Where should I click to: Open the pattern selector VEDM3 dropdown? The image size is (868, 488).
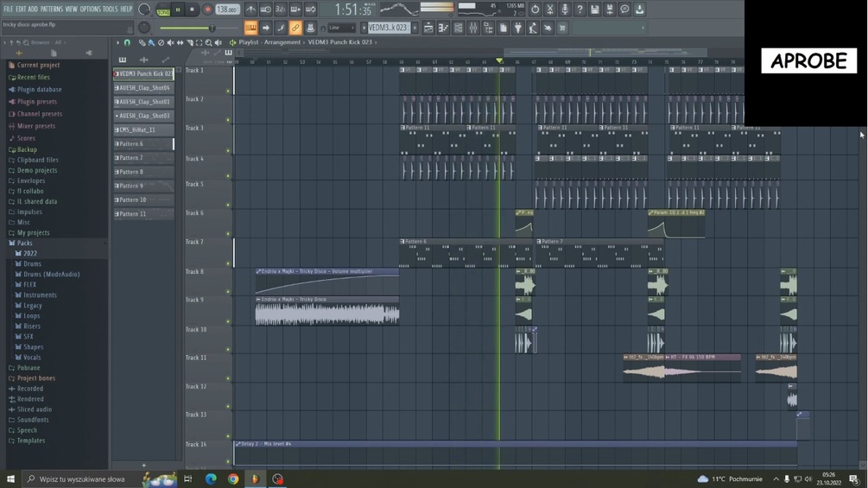pyautogui.click(x=389, y=28)
